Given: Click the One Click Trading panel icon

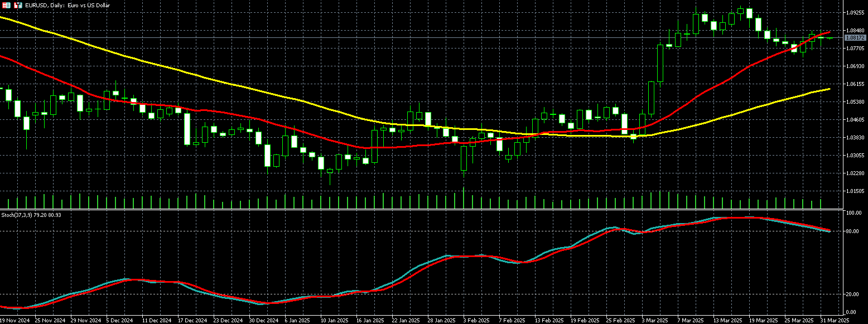Looking at the screenshot, I should point(18,5).
